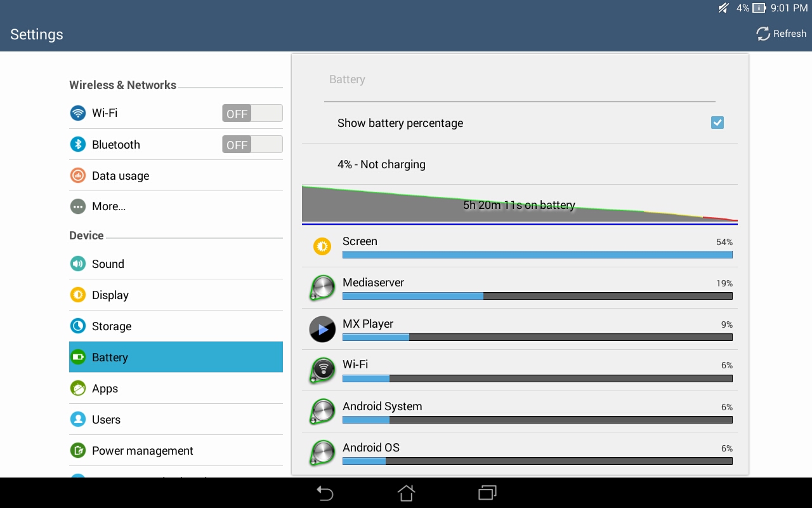Viewport: 812px width, 508px height.
Task: Tap the Screen brightness icon in battery list
Action: coord(322,246)
